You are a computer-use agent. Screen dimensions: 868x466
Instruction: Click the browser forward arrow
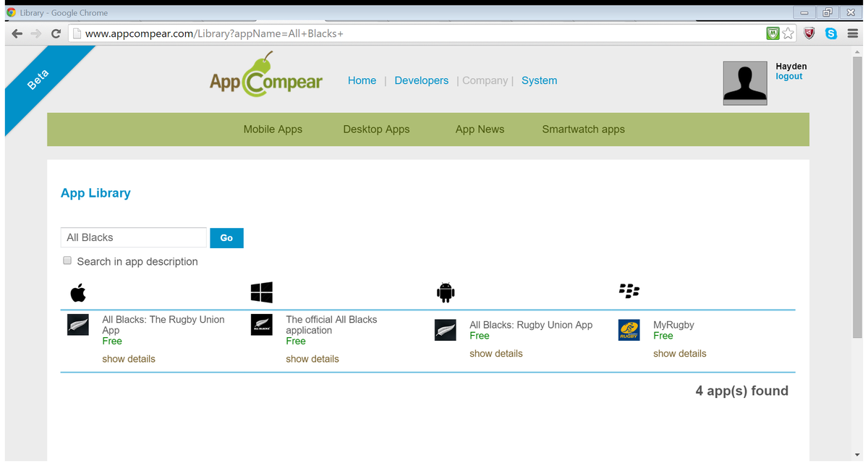coord(37,34)
